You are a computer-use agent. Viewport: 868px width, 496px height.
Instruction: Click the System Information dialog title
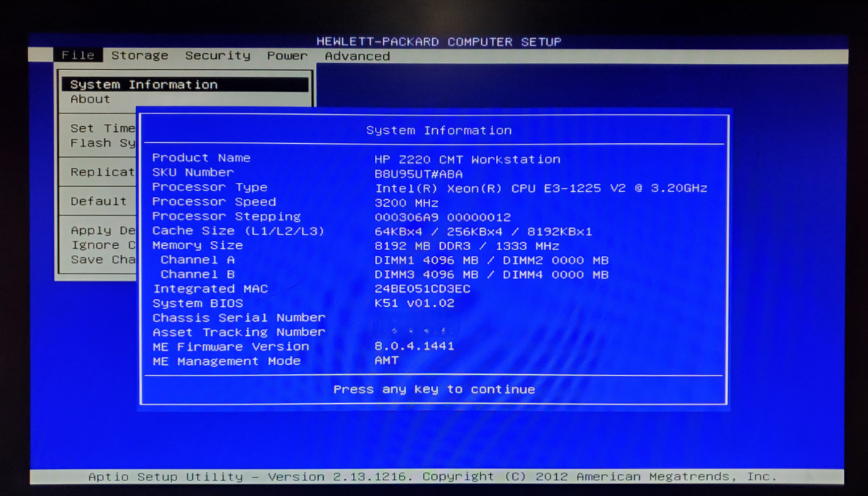pos(438,130)
